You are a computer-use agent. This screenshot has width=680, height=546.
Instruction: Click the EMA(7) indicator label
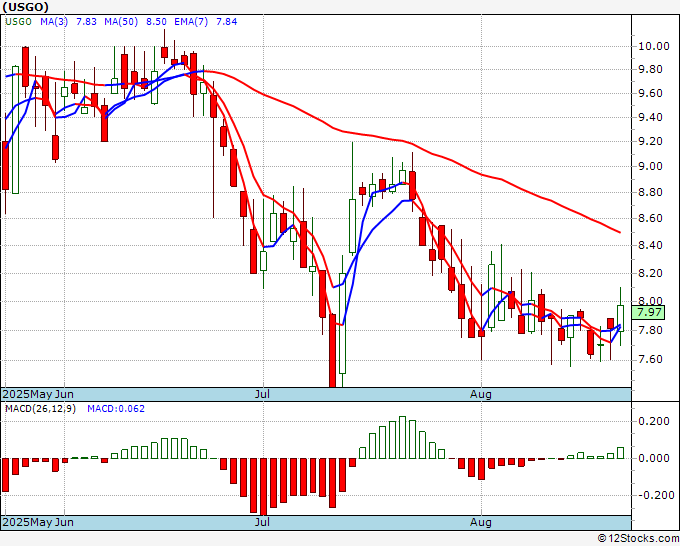[191, 22]
